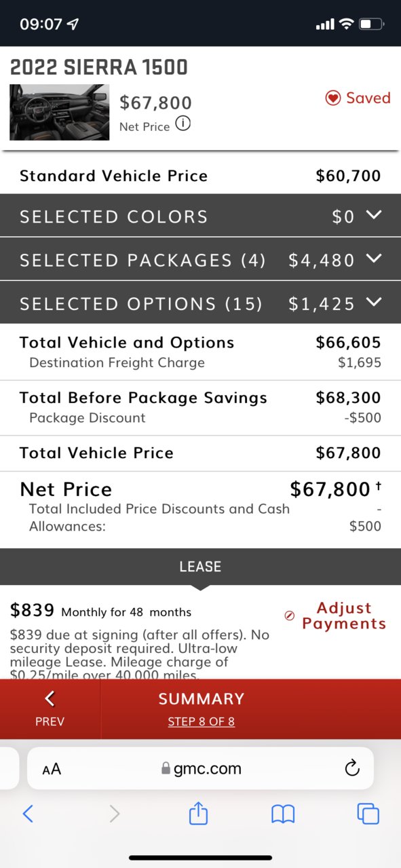Open the Safari share sheet icon

198,812
